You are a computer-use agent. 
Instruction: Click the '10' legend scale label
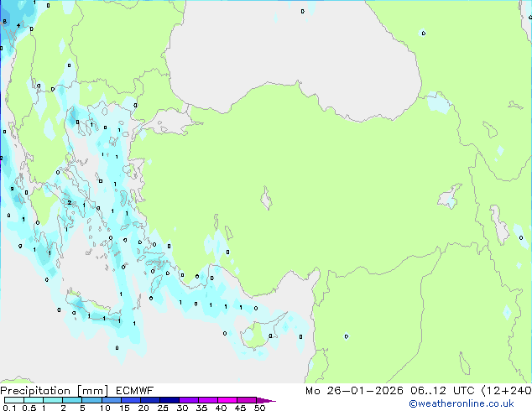point(105,408)
